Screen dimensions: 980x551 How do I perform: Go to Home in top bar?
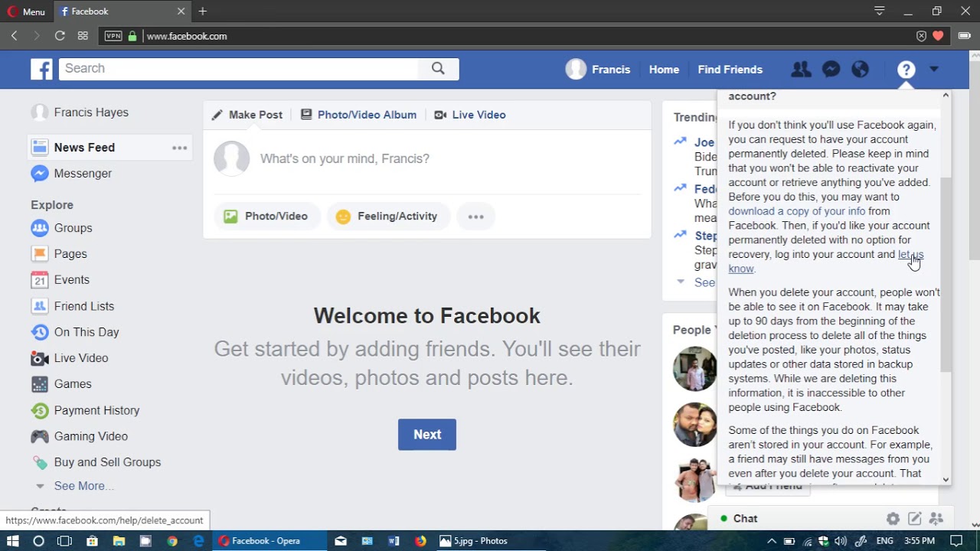click(x=664, y=70)
